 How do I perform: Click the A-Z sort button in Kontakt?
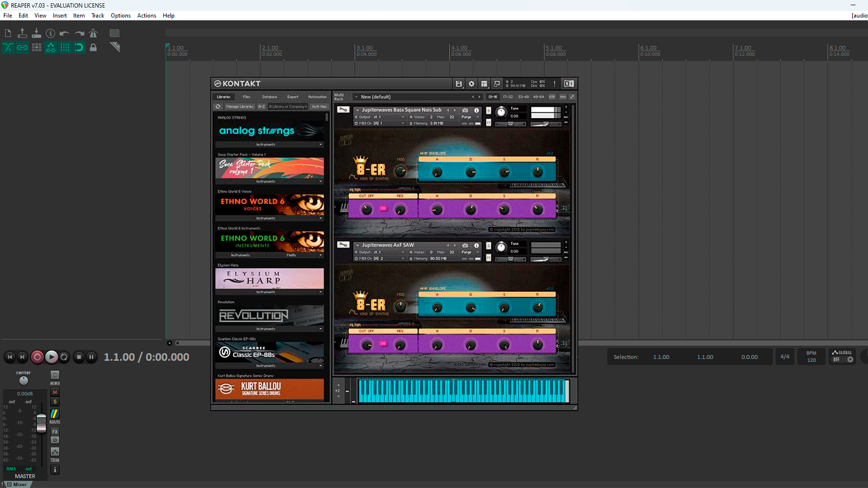pos(261,107)
